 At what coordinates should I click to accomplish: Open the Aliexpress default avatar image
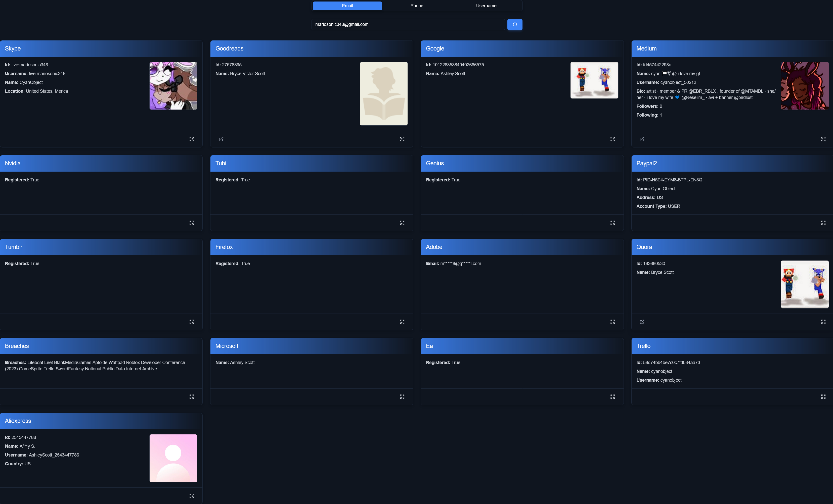click(x=173, y=458)
